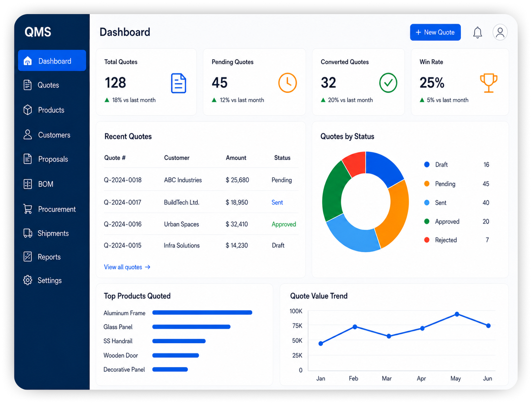The image size is (532, 404).
Task: Open quote Q-2024-0015
Action: coord(122,245)
